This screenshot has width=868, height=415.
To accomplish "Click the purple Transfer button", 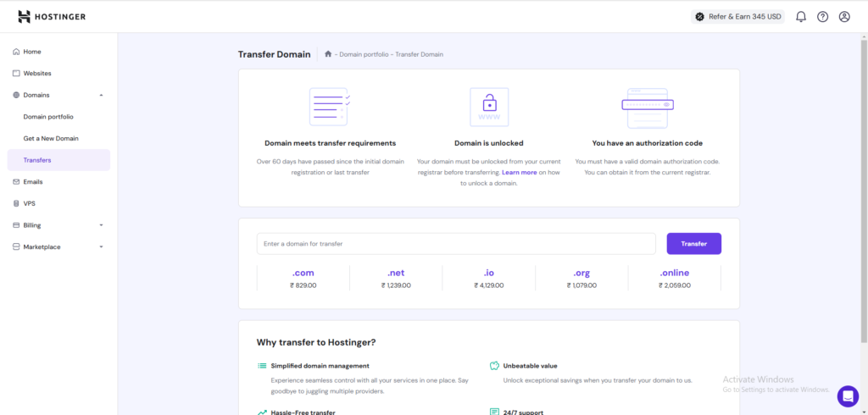I will (x=693, y=243).
